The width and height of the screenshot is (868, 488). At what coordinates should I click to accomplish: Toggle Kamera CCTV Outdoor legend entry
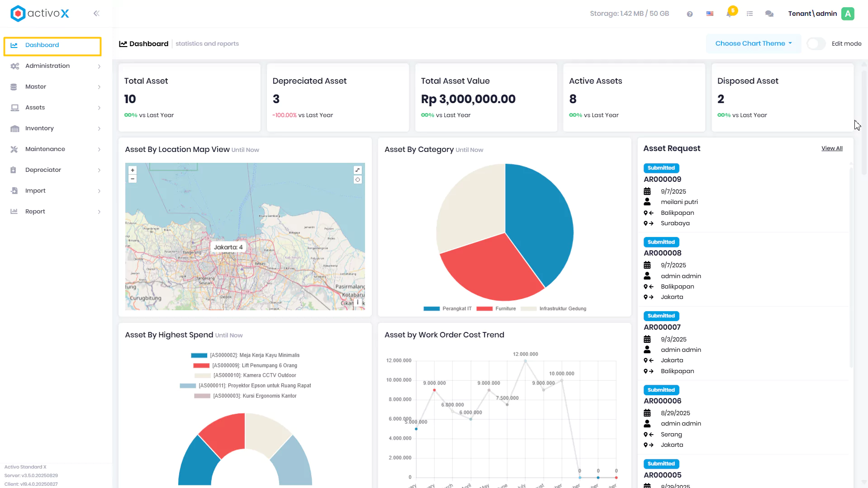245,375
